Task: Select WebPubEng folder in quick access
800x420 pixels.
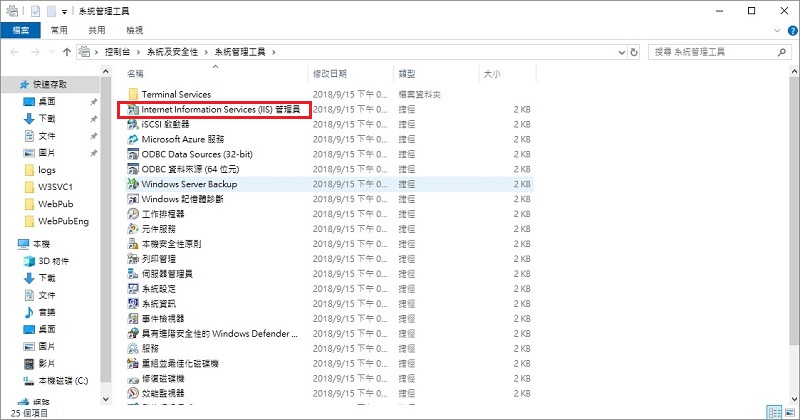Action: click(64, 221)
